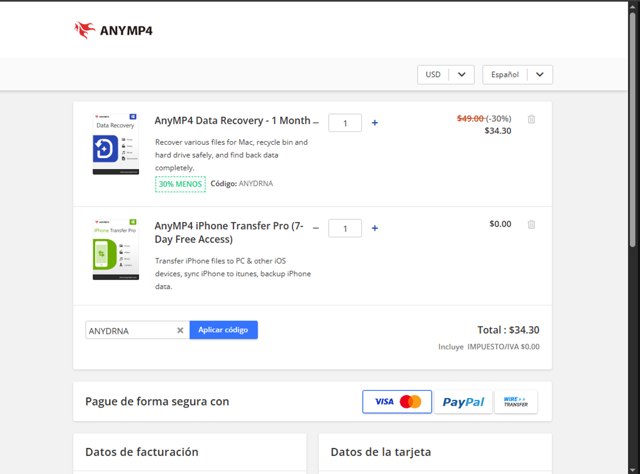The image size is (640, 474).
Task: Click the struck-through $49.00 price
Action: coord(470,118)
